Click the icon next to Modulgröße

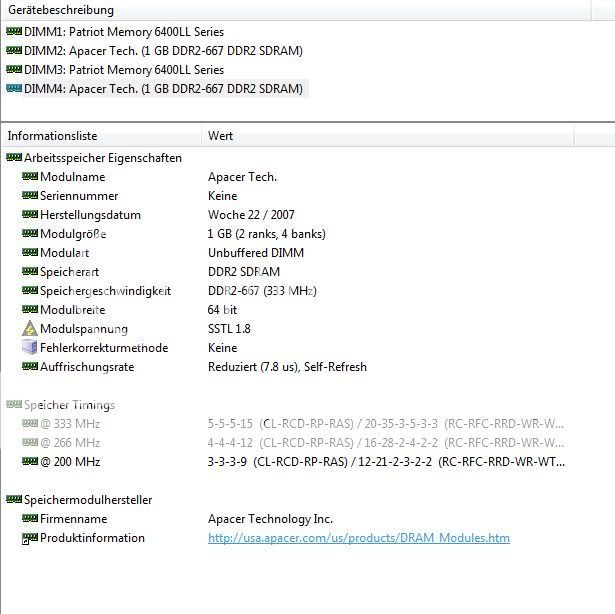click(30, 233)
